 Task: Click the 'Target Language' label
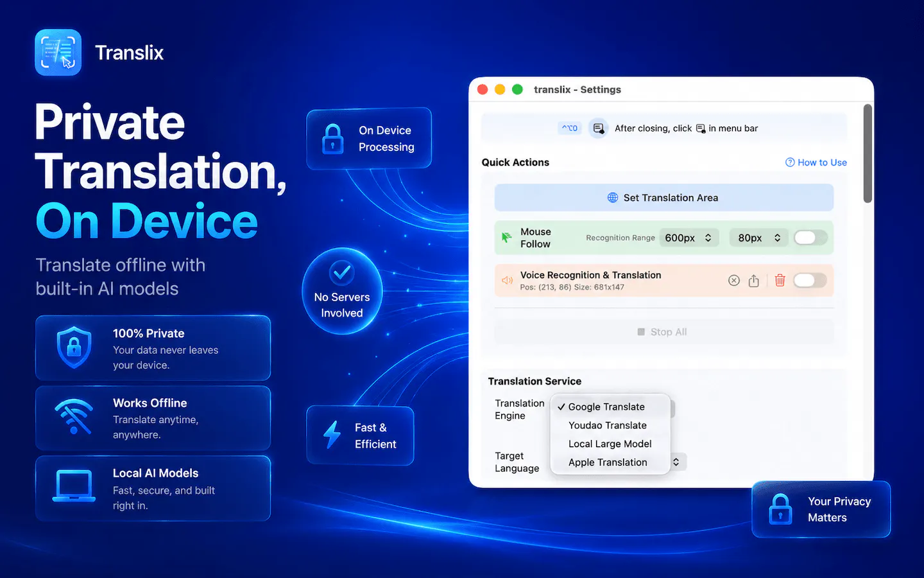point(517,462)
